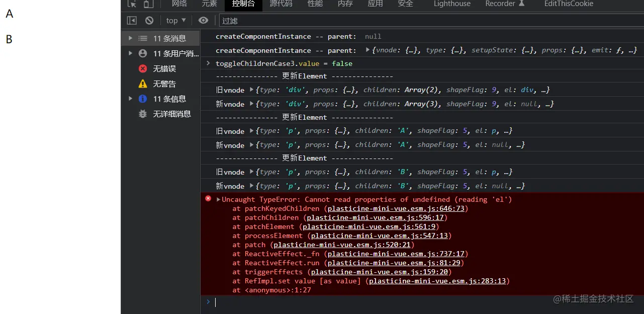Open link plasticine-mini-vue.esm.js:547:13
The height and width of the screenshot is (314, 644).
(380, 235)
